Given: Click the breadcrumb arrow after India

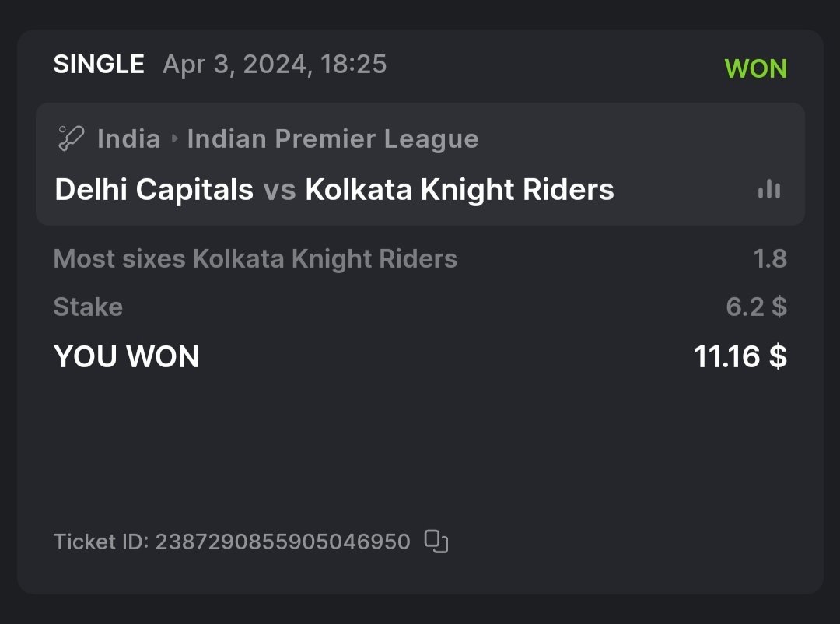Looking at the screenshot, I should [x=174, y=140].
